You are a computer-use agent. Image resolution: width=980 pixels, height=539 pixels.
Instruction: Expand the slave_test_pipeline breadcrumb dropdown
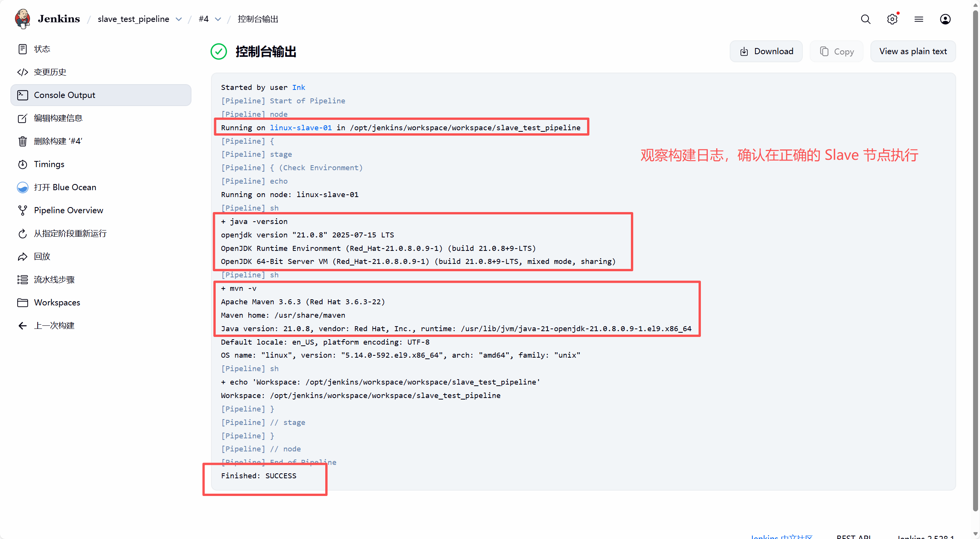tap(179, 19)
